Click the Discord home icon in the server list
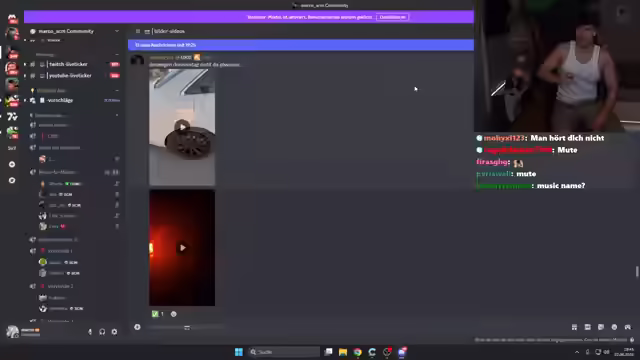 [12, 18]
